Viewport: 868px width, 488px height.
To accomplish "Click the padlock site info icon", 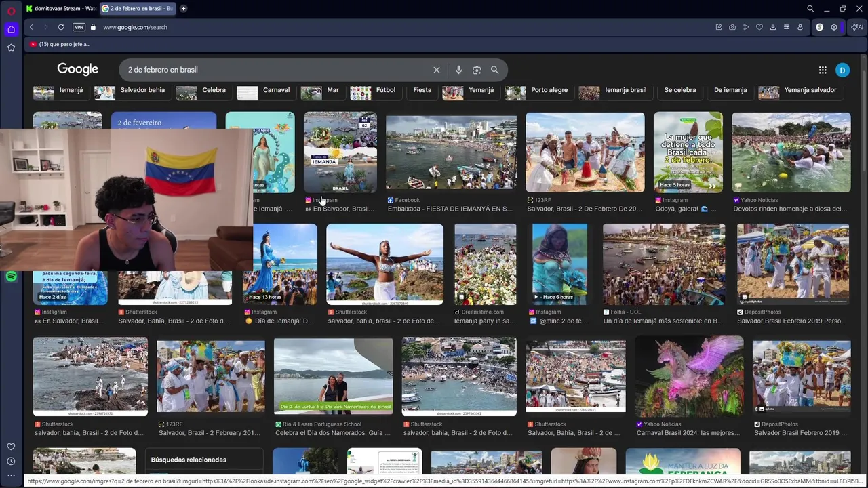I will tap(94, 27).
